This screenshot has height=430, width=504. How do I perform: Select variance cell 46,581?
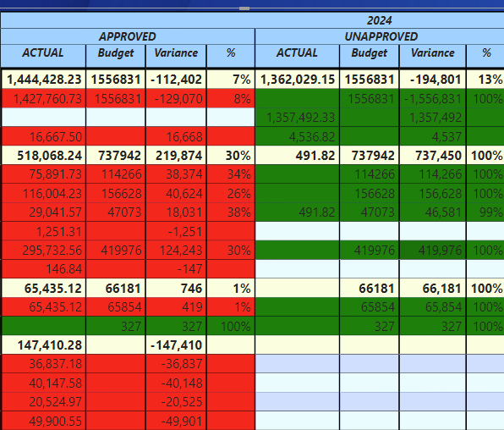(x=433, y=212)
